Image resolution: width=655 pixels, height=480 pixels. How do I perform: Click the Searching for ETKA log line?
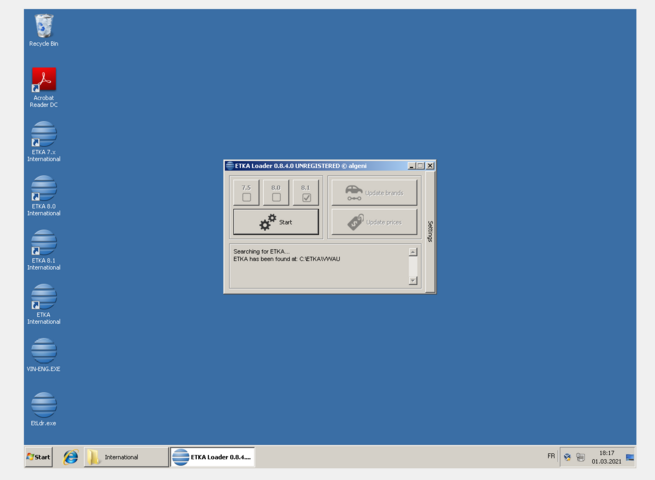[261, 251]
